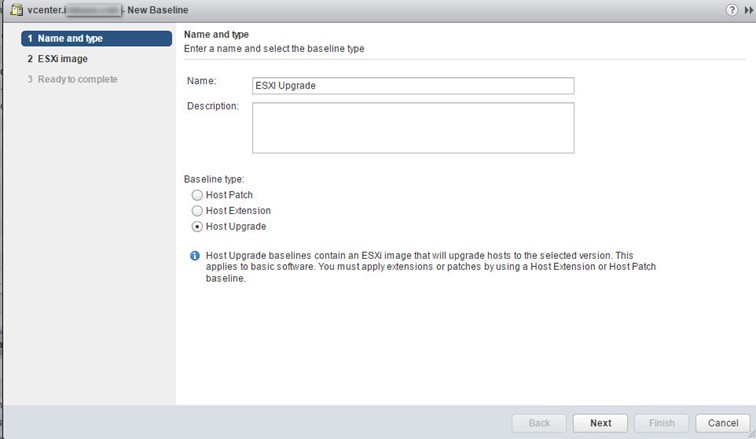The image size is (756, 439).
Task: Open step 3 Ready to complete
Action: coord(72,79)
